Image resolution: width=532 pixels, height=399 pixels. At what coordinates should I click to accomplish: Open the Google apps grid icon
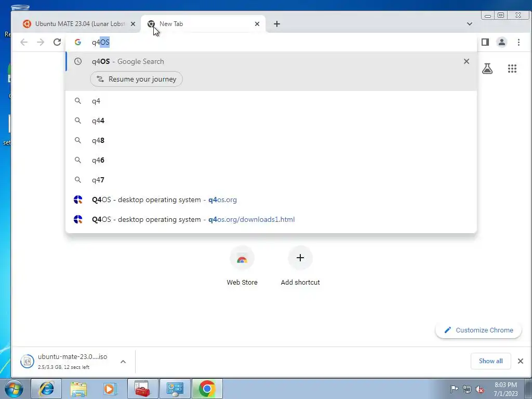pos(512,69)
